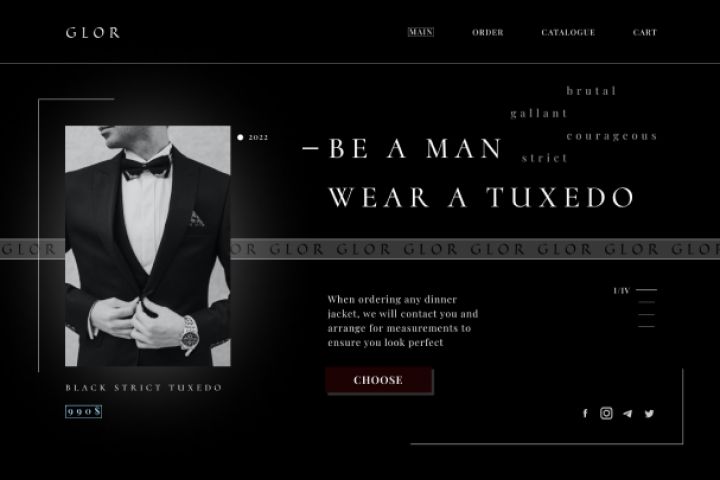Click the word 'courageous'
Screen dimensions: 720x480
pos(612,136)
